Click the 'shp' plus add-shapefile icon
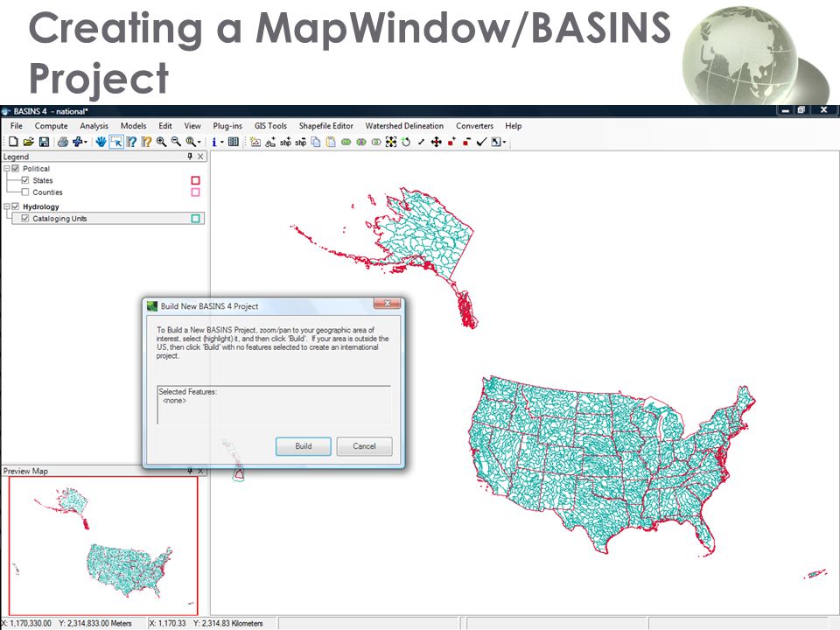 pyautogui.click(x=285, y=142)
